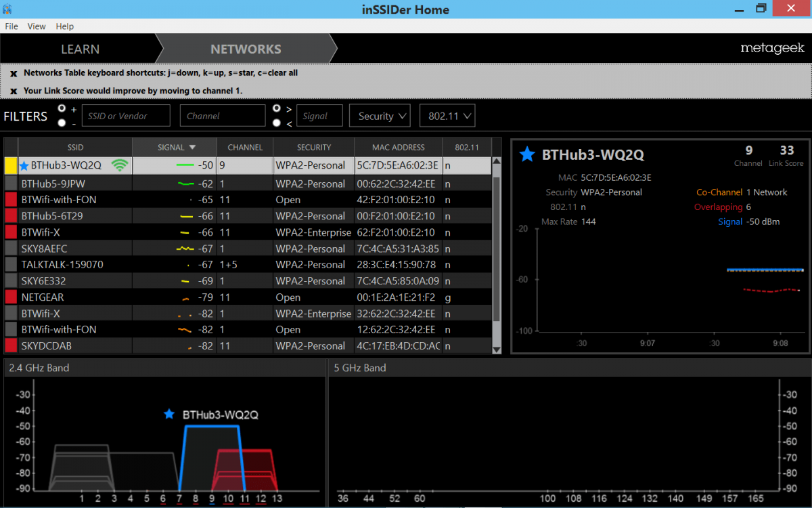Select the NETGEAR network name

pos(43,297)
